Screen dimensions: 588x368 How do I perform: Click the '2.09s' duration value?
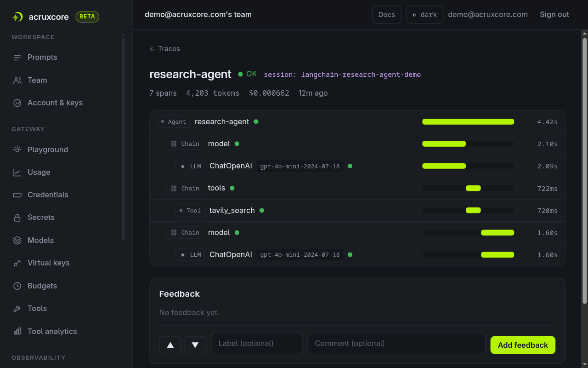[x=548, y=166]
